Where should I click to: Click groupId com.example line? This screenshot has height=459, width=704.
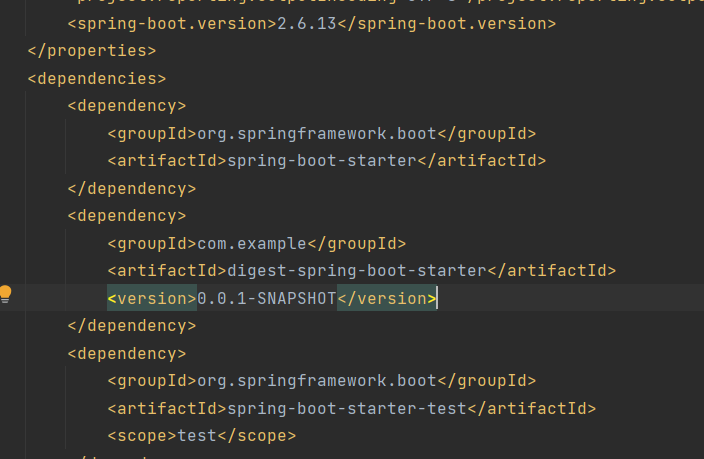click(257, 243)
